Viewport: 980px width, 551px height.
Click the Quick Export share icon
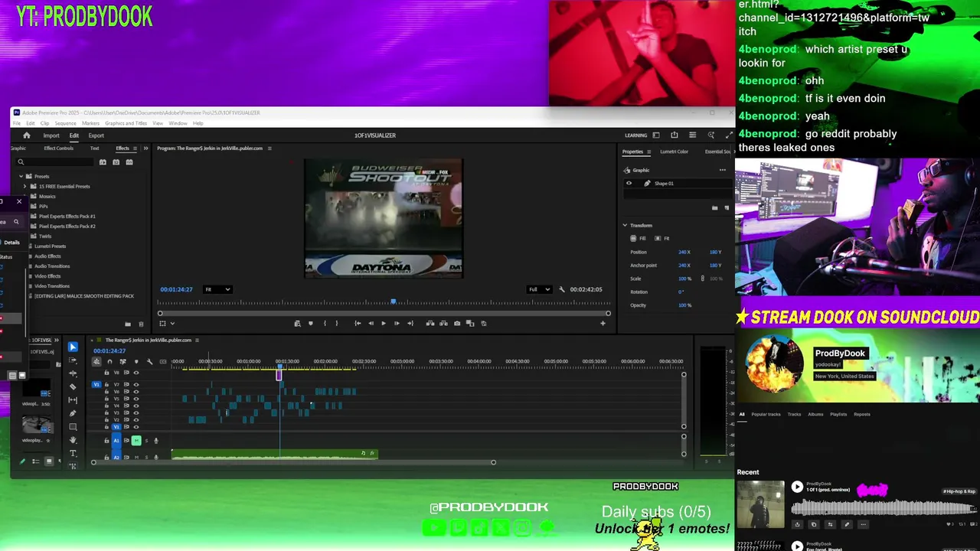tap(674, 135)
